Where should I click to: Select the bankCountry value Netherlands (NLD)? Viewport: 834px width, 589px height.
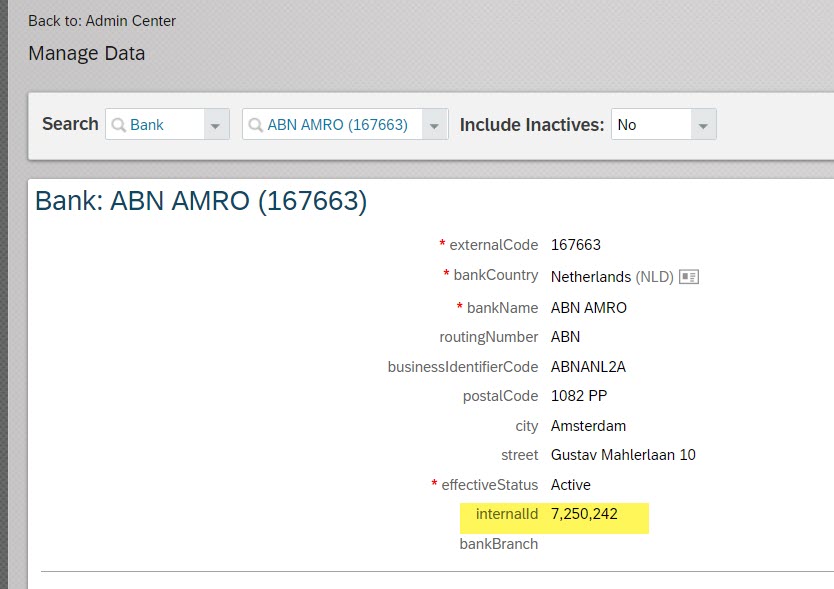[612, 277]
